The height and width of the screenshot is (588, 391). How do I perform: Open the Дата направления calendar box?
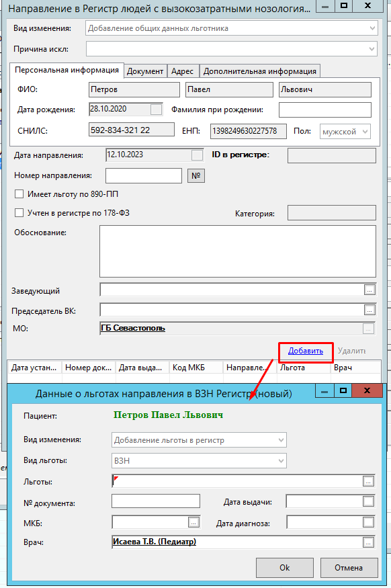198,155
